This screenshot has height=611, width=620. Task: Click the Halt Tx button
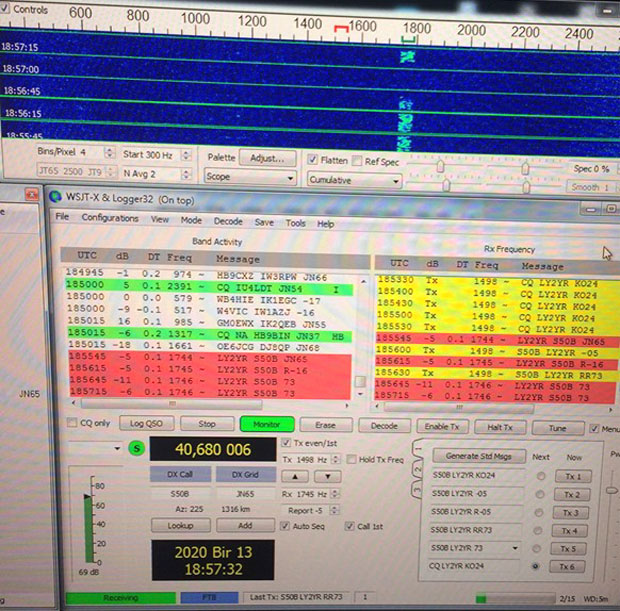click(500, 428)
